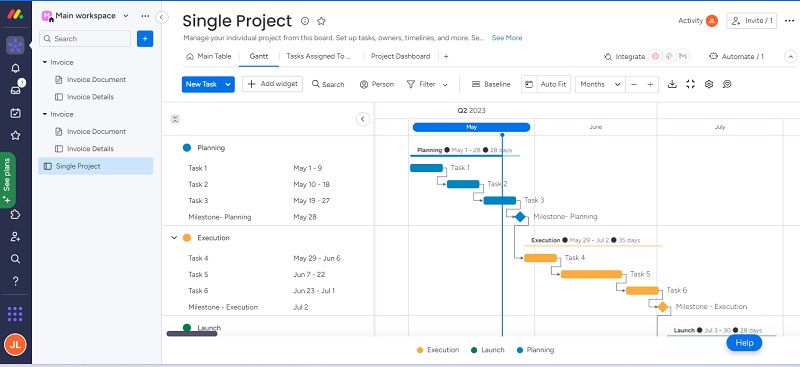The height and width of the screenshot is (367, 800).
Task: Open the products switcher grid icon
Action: 15,314
